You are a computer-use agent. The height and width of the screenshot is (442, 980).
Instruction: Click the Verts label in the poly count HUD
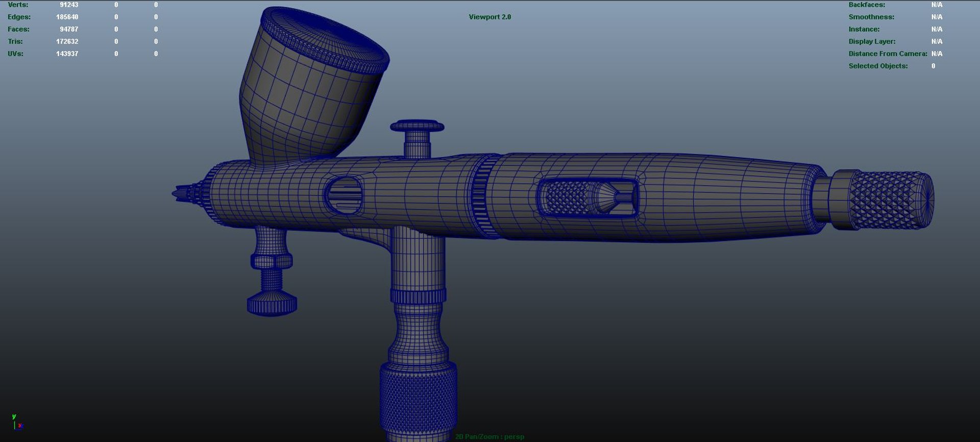point(18,5)
